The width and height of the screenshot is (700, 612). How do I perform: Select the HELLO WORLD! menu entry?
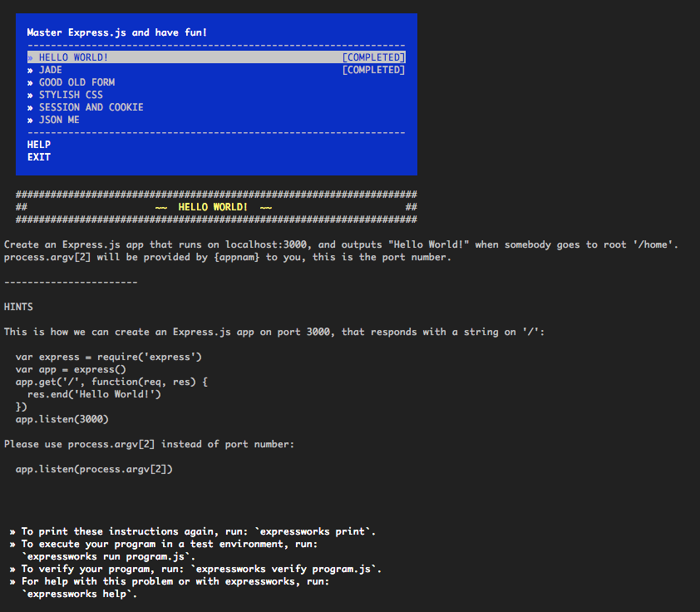pyautogui.click(x=73, y=57)
